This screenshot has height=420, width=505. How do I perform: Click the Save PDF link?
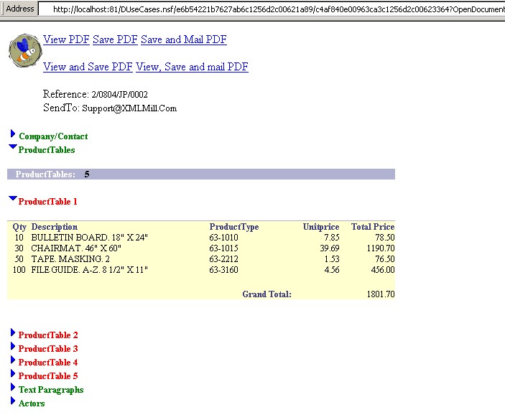coord(116,39)
